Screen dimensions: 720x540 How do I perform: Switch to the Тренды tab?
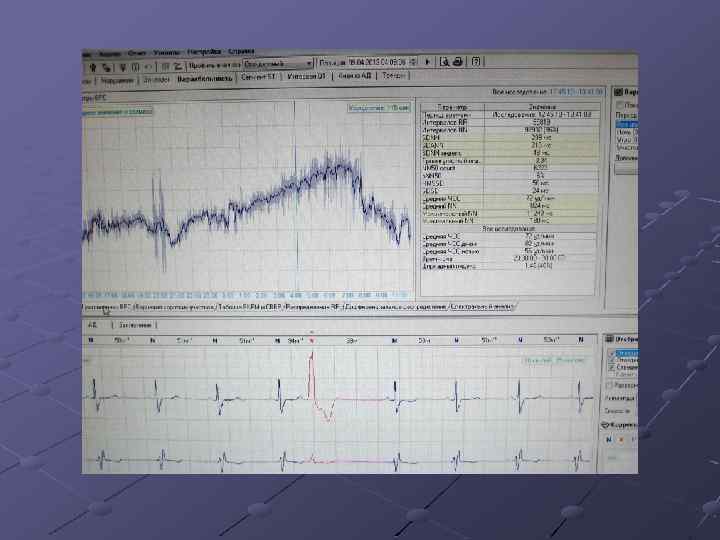(394, 75)
